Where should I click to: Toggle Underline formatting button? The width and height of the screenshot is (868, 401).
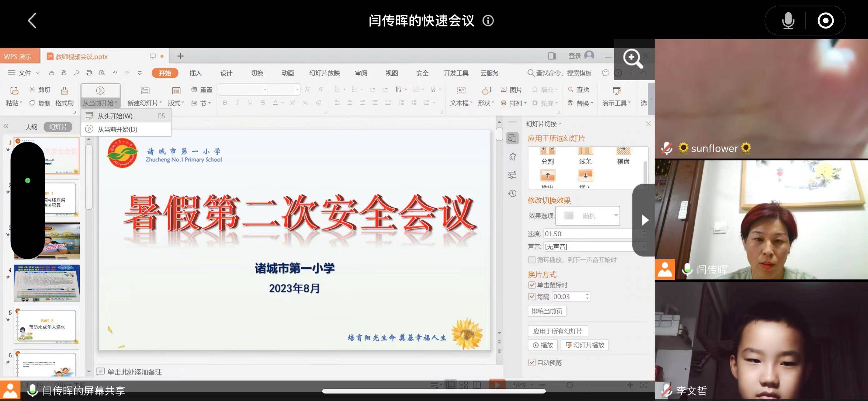coord(250,102)
